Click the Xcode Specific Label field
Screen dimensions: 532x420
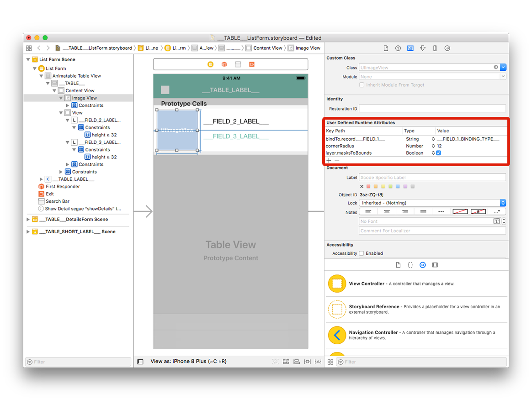(432, 177)
